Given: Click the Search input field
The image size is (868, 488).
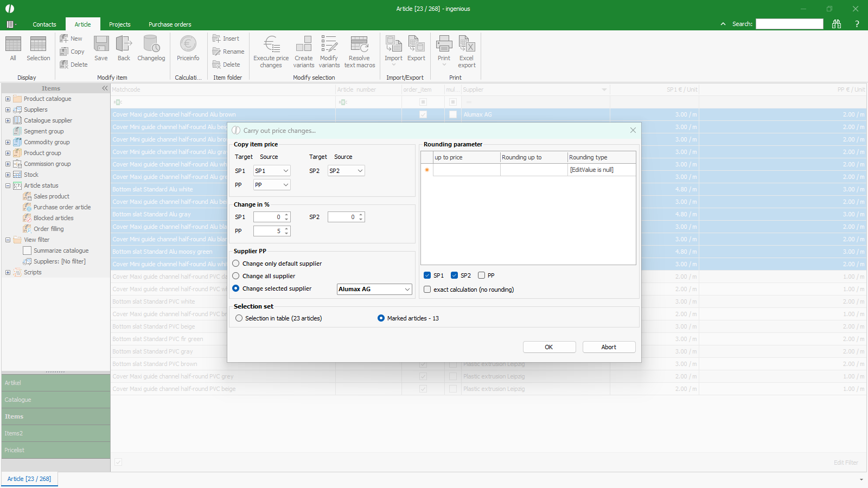Looking at the screenshot, I should coord(789,24).
